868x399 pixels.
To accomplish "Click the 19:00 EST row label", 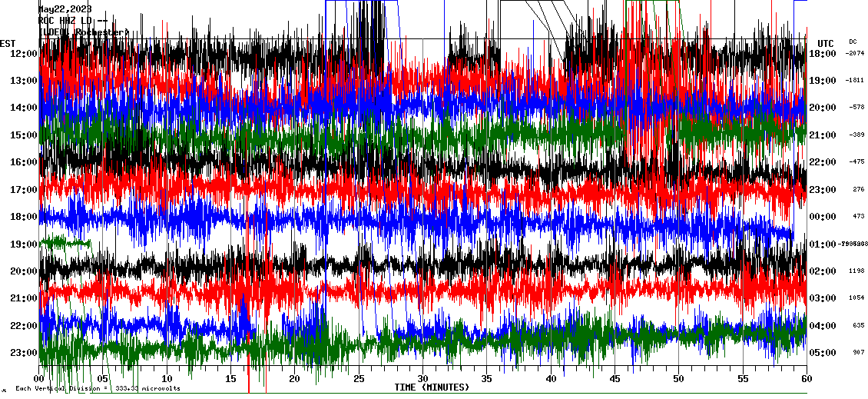I will coord(24,244).
